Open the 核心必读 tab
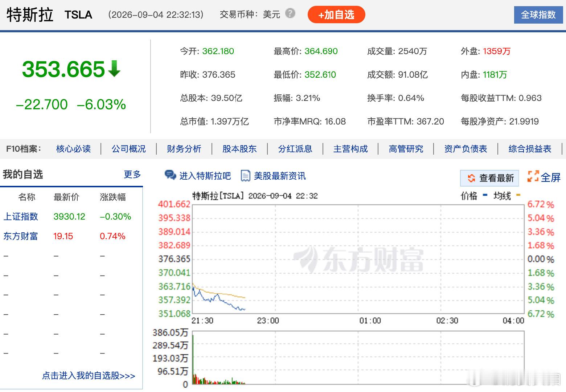566x392 pixels. (73, 149)
